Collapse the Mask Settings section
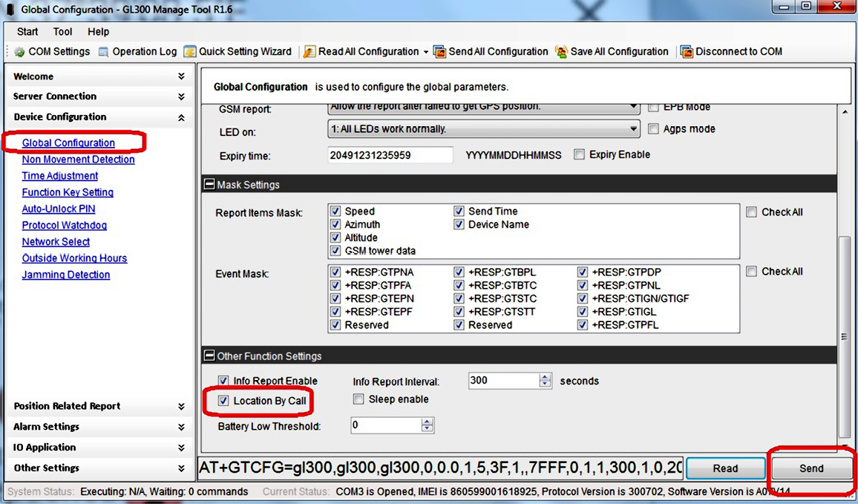The height and width of the screenshot is (504, 858). point(209,184)
